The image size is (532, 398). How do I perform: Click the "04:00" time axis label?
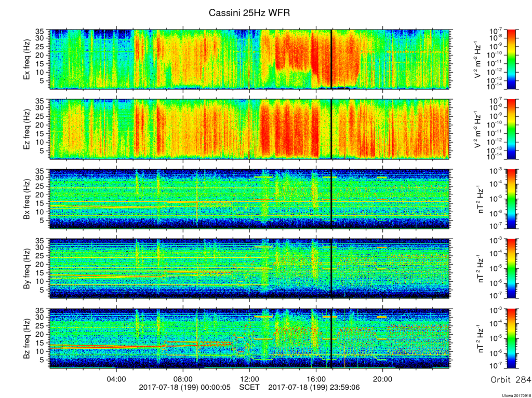point(117,378)
